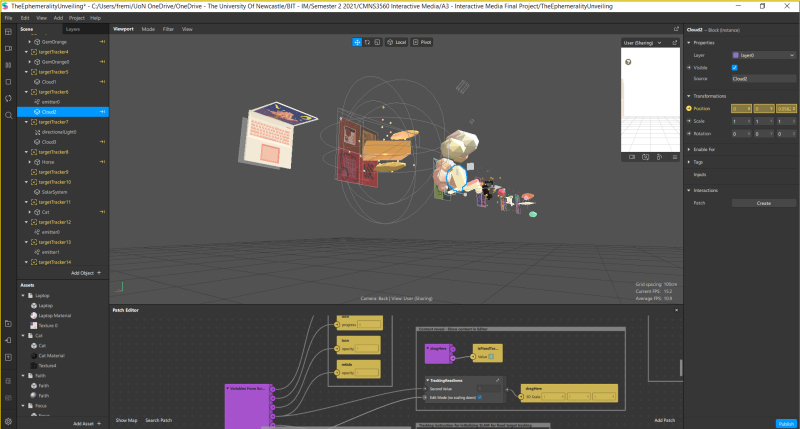Viewport: 800px width, 429px height.
Task: Switch to the Layers tab
Action: pyautogui.click(x=72, y=29)
